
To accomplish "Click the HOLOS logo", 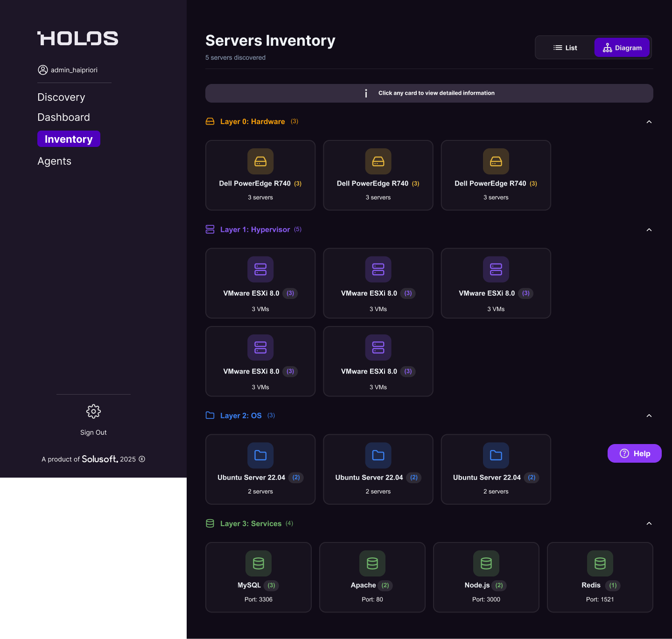I will (x=78, y=38).
